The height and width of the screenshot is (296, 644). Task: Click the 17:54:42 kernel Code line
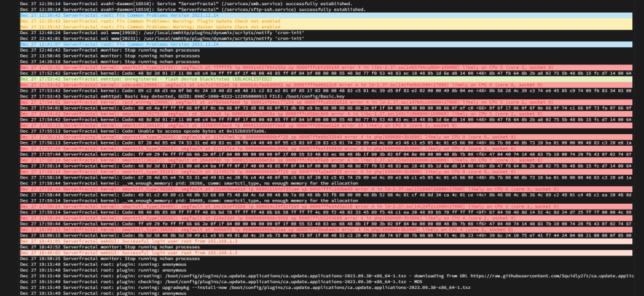pyautogui.click(x=326, y=120)
